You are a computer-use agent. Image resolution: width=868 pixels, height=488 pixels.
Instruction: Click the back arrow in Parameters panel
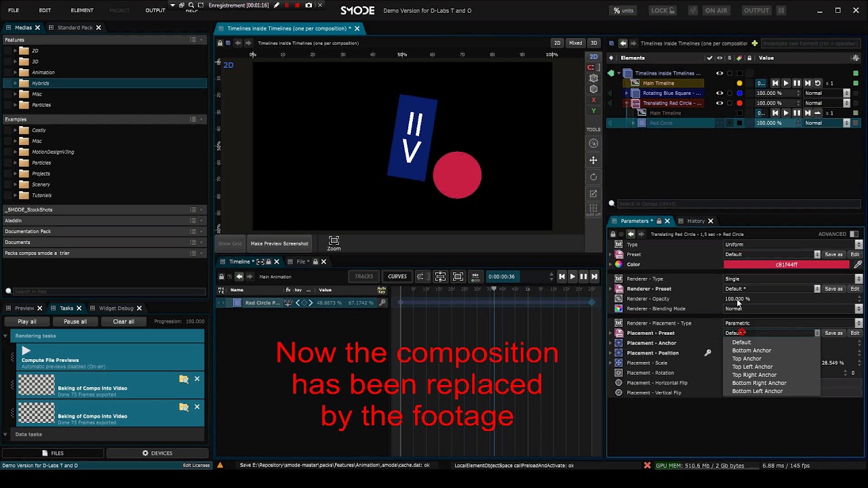coord(631,234)
